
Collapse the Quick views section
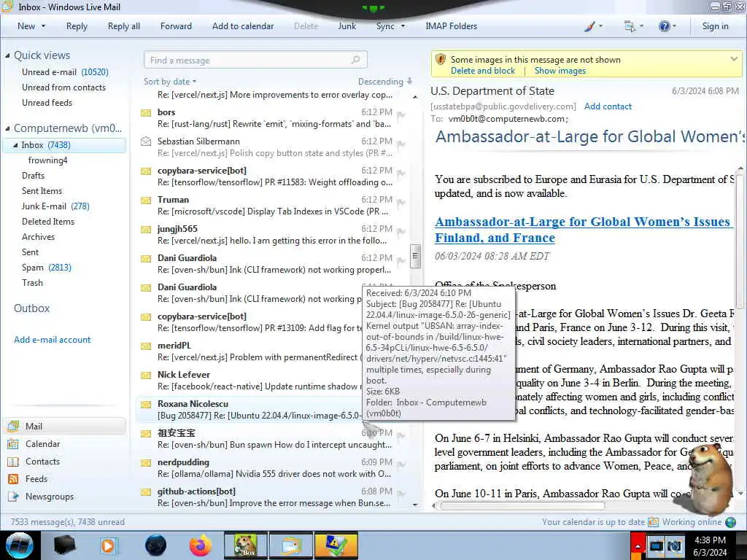point(7,55)
